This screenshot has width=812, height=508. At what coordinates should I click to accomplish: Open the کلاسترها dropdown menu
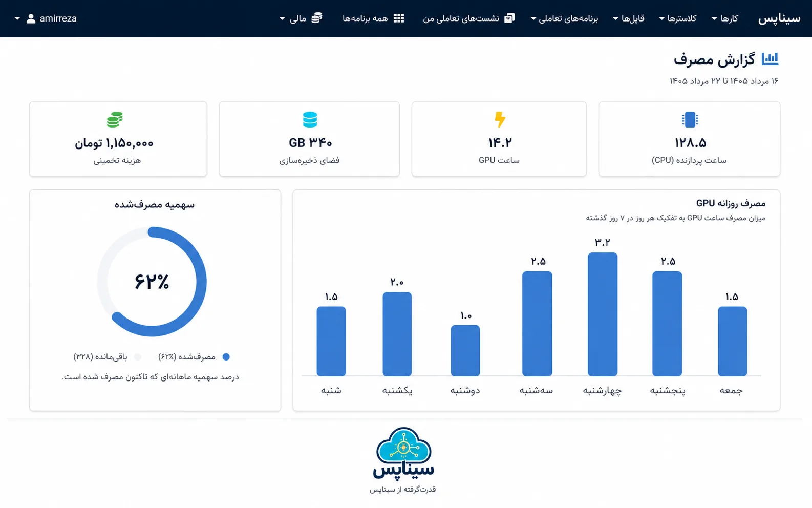(x=677, y=18)
